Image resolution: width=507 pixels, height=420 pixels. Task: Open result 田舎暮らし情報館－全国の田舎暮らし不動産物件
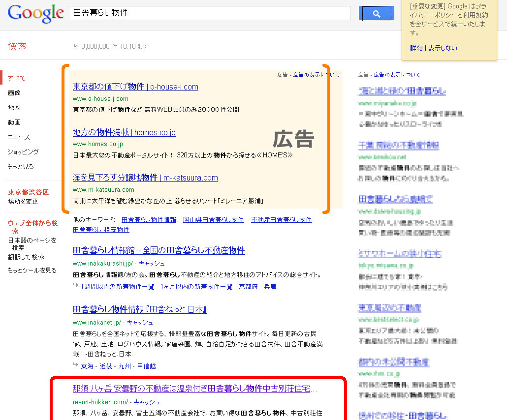pyautogui.click(x=159, y=250)
